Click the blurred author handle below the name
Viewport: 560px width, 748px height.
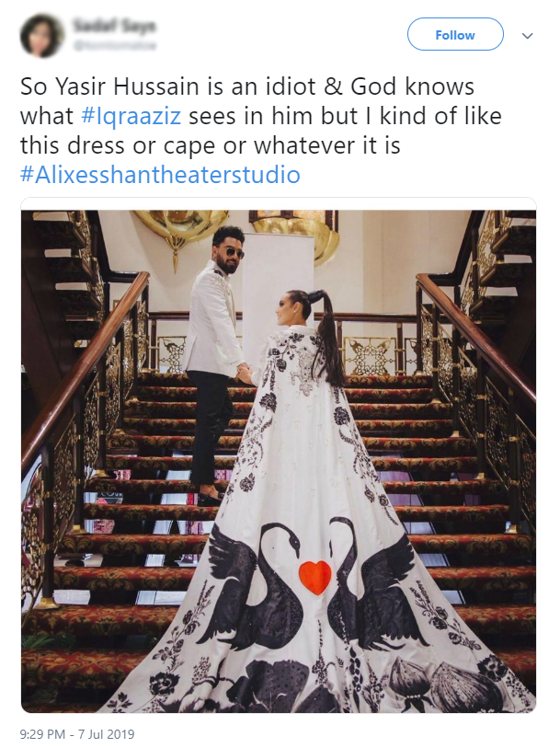(114, 46)
